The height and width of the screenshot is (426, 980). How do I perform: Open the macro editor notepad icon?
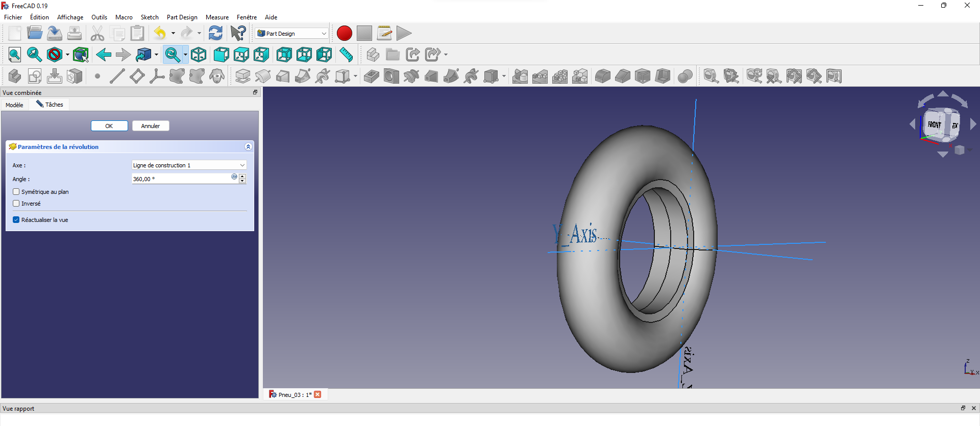384,33
